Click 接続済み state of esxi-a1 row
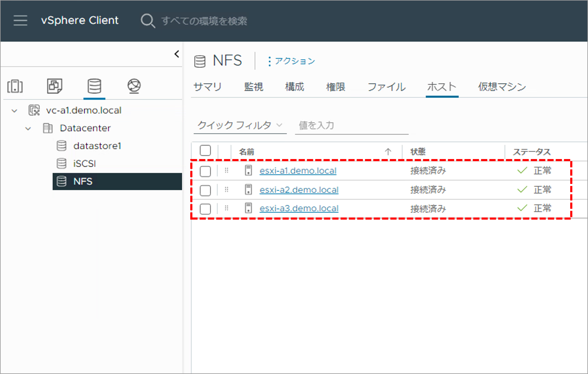This screenshot has width=588, height=374. [x=428, y=171]
